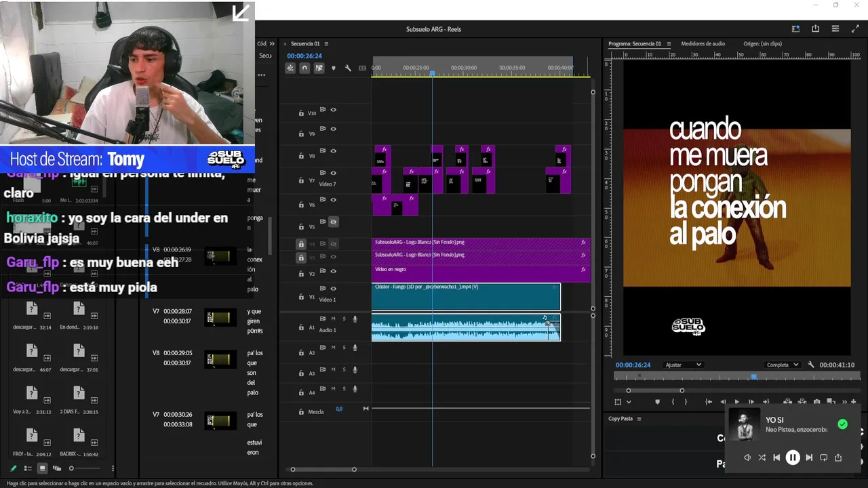Skip to next track in media popup
The image size is (868, 488).
click(808, 457)
